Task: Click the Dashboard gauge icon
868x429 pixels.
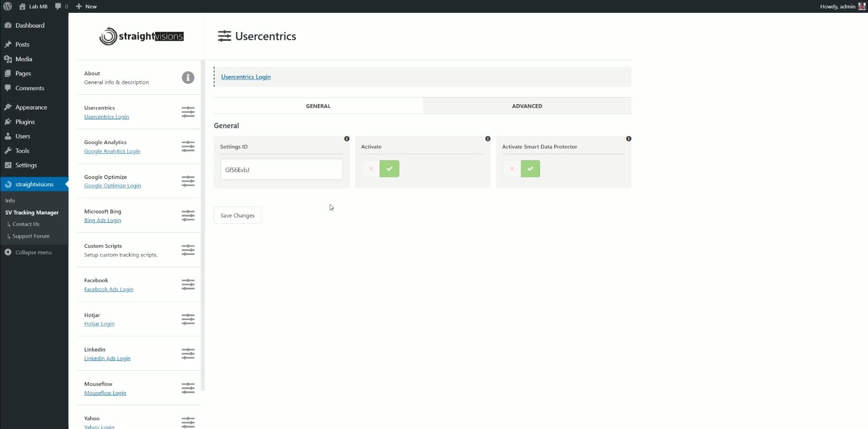Action: point(8,25)
